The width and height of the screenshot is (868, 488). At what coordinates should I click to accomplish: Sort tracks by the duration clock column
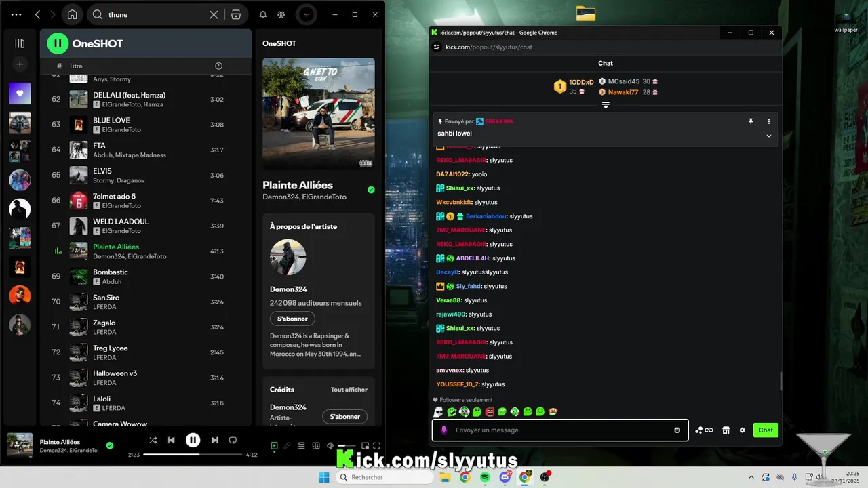[218, 66]
